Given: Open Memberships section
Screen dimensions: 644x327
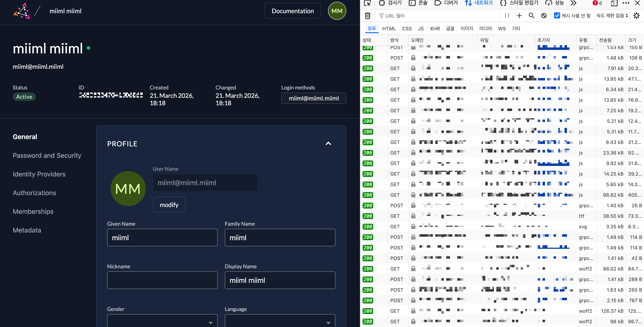Looking at the screenshot, I should pos(33,211).
